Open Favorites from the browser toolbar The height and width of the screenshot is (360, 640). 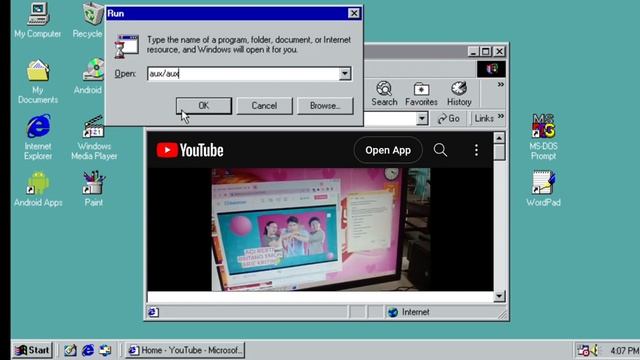point(421,94)
